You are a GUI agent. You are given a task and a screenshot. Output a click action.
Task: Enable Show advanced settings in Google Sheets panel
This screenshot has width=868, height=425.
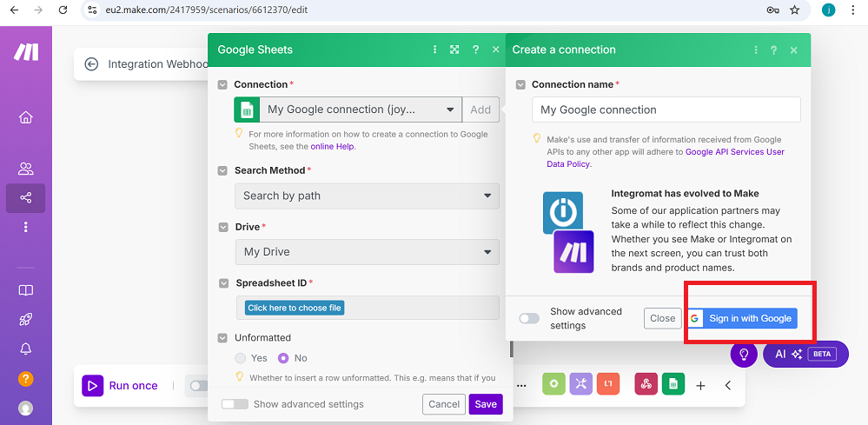point(235,404)
